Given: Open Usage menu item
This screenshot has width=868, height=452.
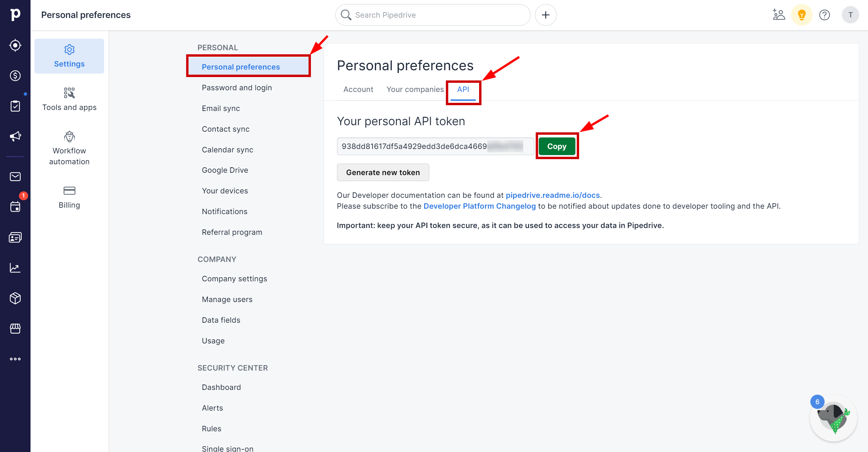Looking at the screenshot, I should 213,341.
